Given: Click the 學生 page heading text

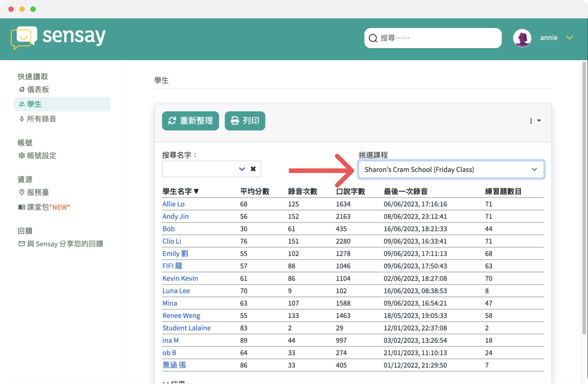Looking at the screenshot, I should 161,80.
